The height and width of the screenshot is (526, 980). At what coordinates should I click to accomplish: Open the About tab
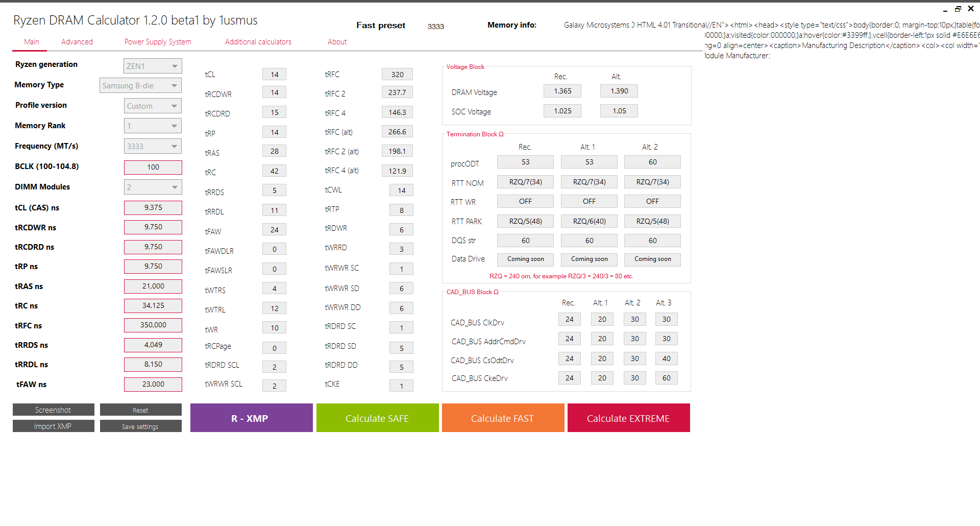click(337, 42)
